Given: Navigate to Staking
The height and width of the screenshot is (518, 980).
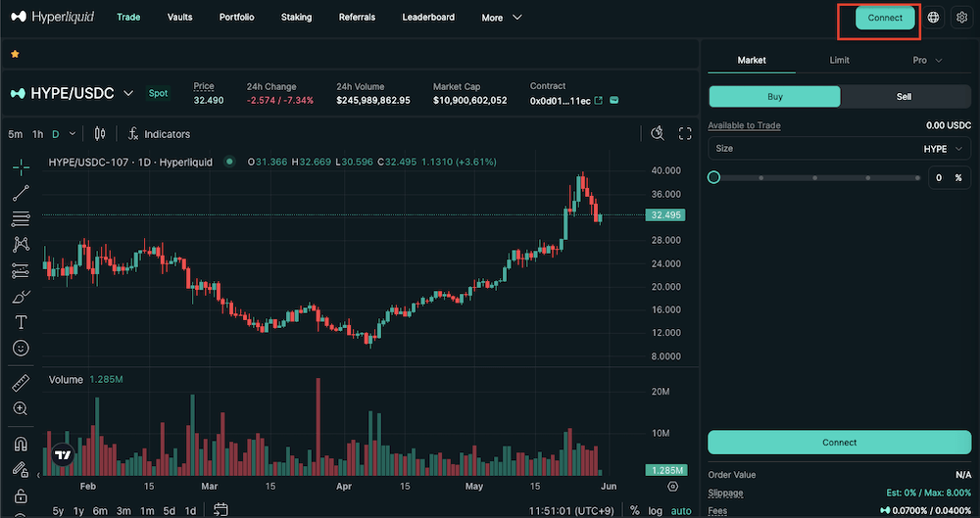Looking at the screenshot, I should [x=296, y=17].
